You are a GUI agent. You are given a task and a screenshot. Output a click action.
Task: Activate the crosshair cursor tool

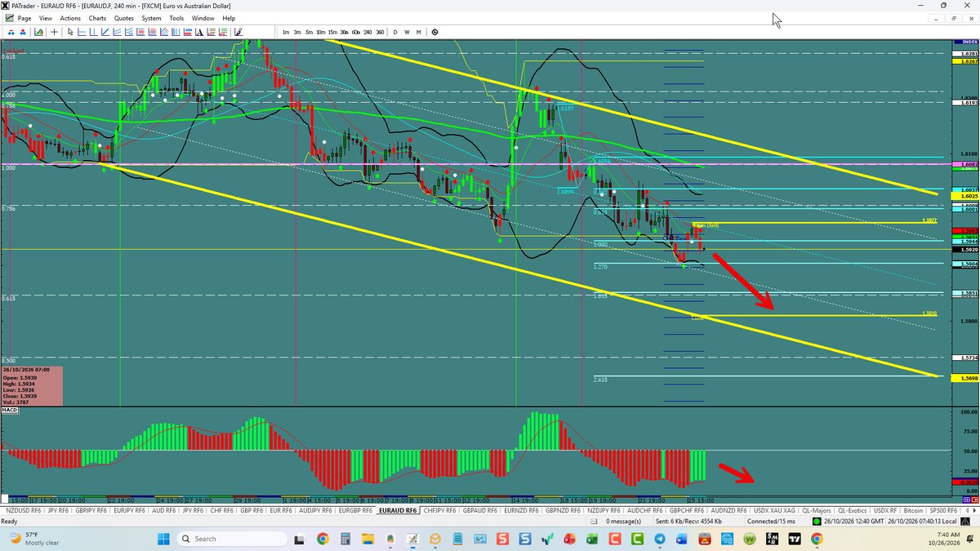tap(54, 32)
